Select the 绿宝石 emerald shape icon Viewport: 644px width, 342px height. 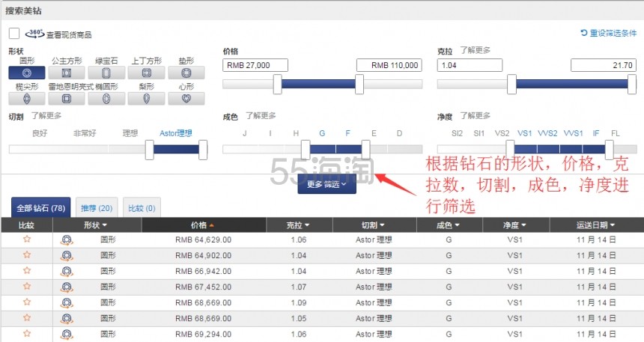pyautogui.click(x=106, y=73)
